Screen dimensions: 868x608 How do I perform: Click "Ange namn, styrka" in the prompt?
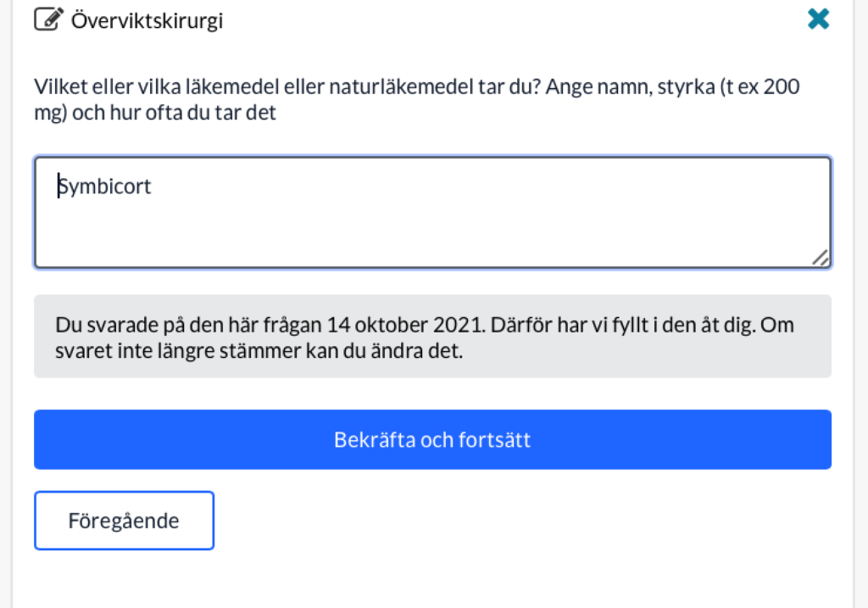click(x=630, y=87)
